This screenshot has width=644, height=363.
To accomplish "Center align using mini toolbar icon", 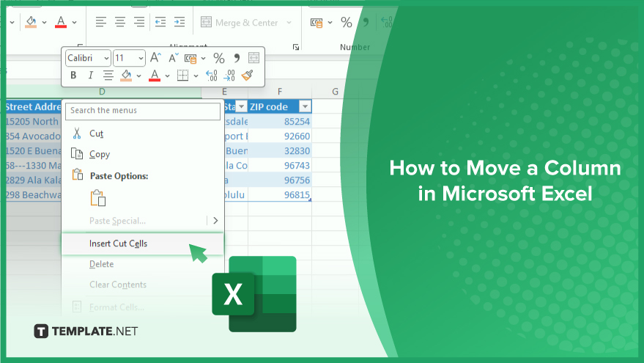I will [x=108, y=76].
